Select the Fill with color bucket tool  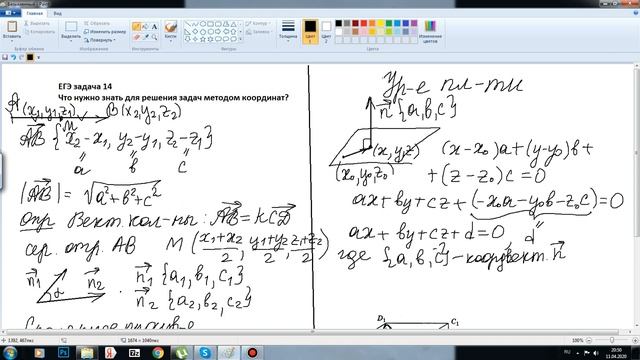[146, 27]
